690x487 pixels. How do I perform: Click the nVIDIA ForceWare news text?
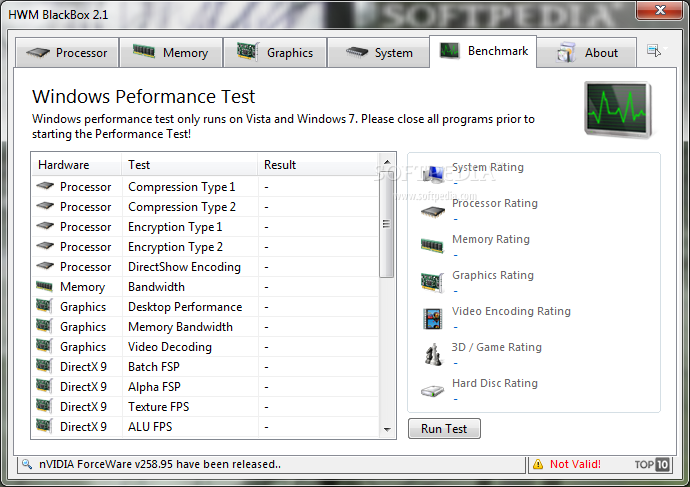[x=160, y=464]
